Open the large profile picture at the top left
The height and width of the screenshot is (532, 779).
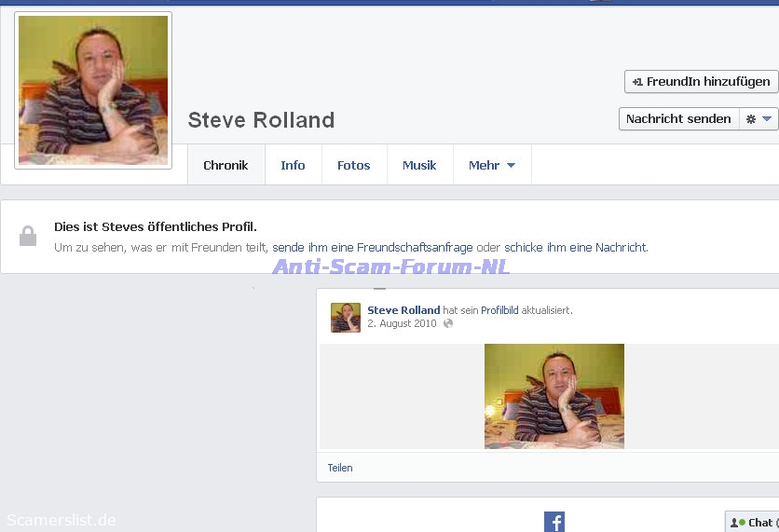tap(93, 90)
